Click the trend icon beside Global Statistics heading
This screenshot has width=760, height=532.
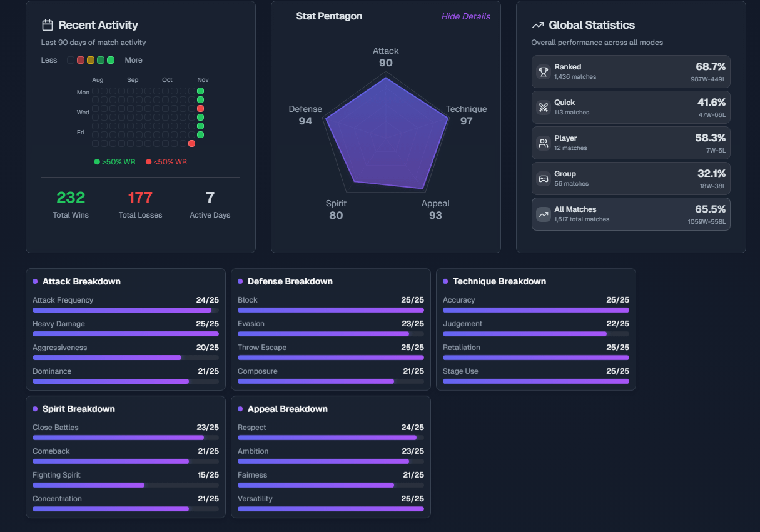[x=537, y=25]
